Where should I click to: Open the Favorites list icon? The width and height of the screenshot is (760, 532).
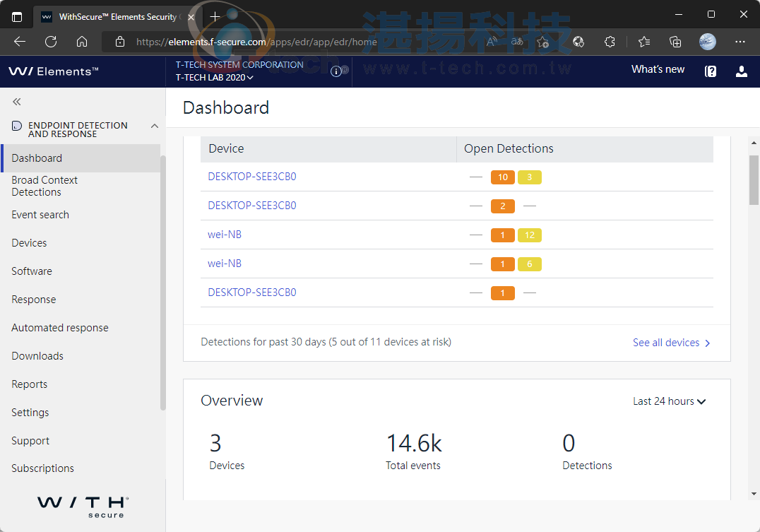644,42
